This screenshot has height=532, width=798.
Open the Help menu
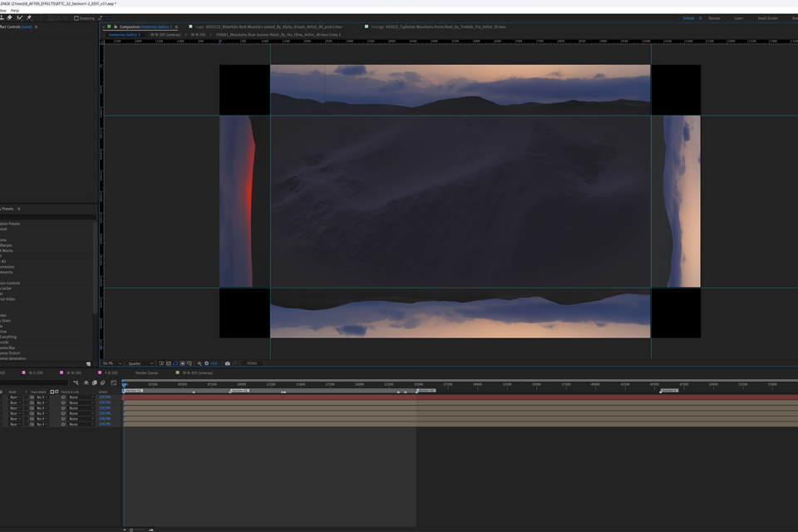[x=15, y=11]
